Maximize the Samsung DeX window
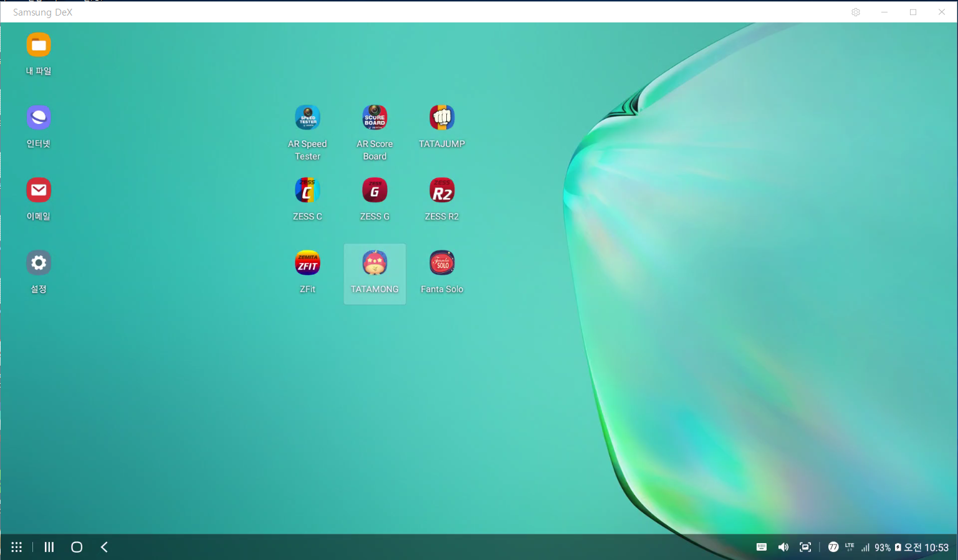Image resolution: width=958 pixels, height=560 pixels. pos(913,12)
